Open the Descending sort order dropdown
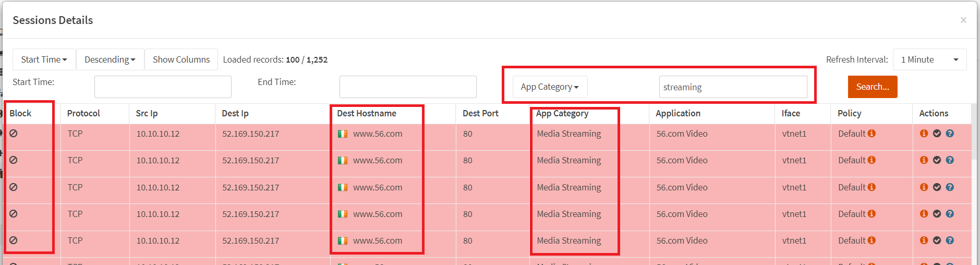 tap(110, 59)
